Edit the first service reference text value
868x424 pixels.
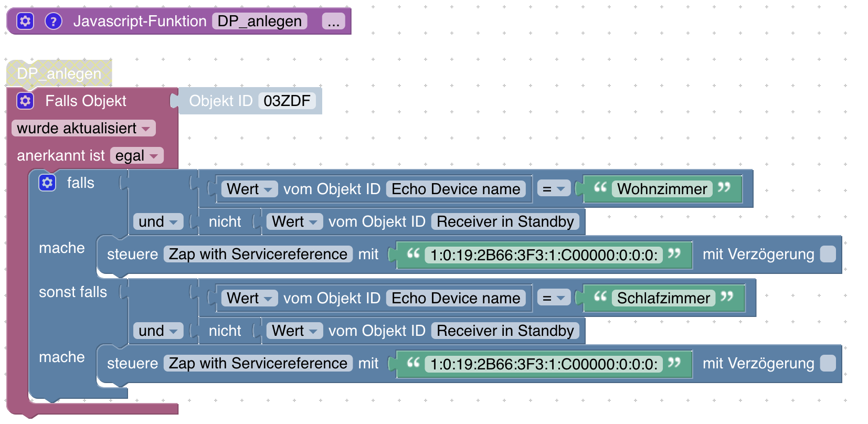click(544, 255)
